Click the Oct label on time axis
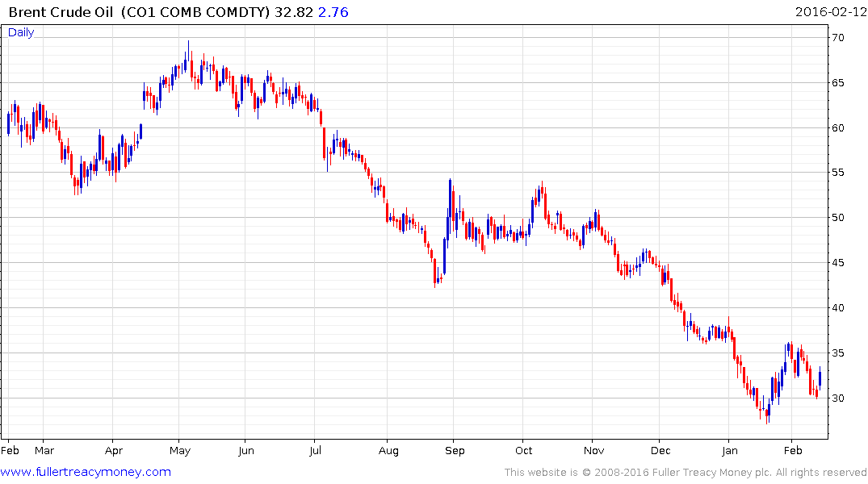The image size is (868, 484). (524, 450)
